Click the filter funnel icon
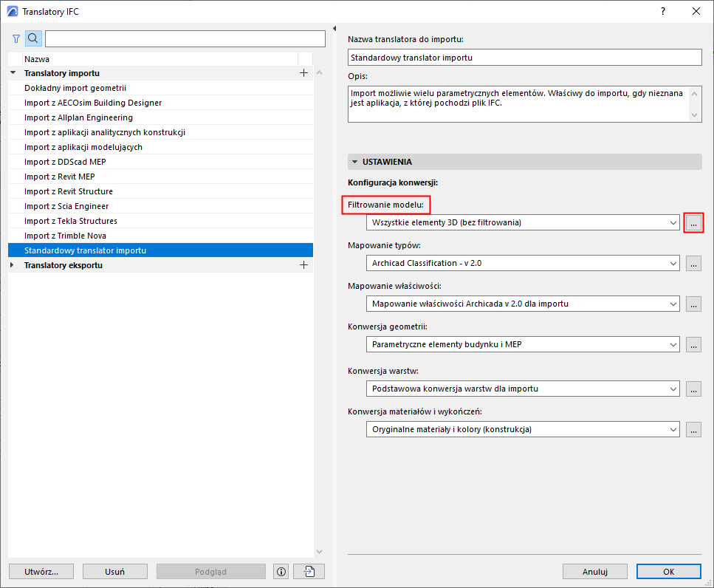 pyautogui.click(x=16, y=38)
